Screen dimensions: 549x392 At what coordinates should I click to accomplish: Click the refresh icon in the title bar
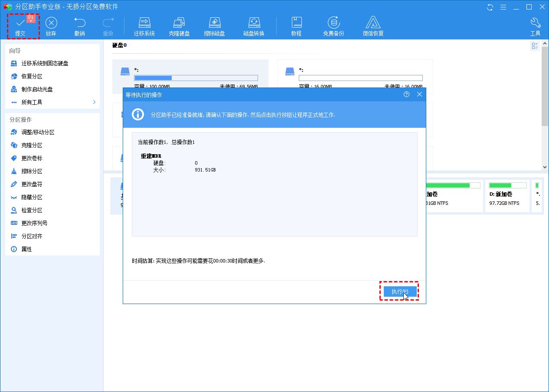[490, 7]
